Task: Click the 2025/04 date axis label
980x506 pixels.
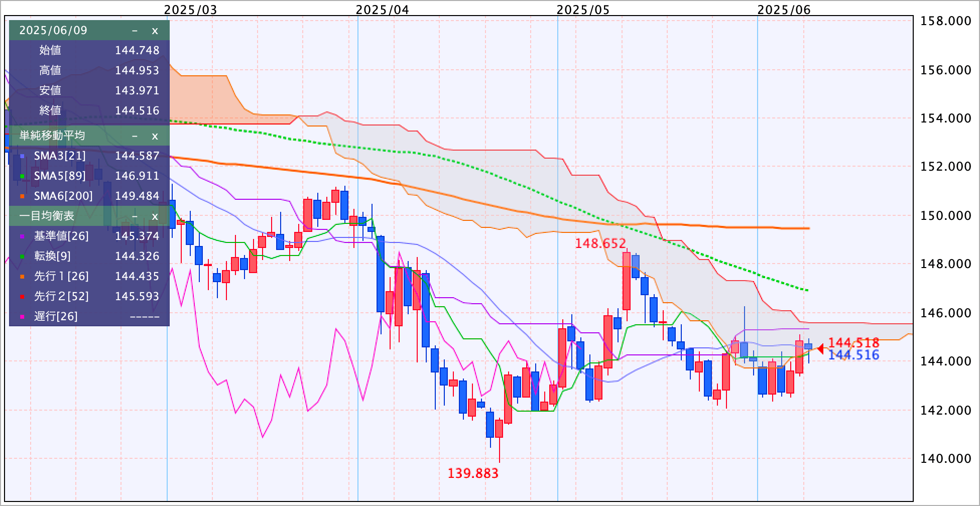Action: 383,10
